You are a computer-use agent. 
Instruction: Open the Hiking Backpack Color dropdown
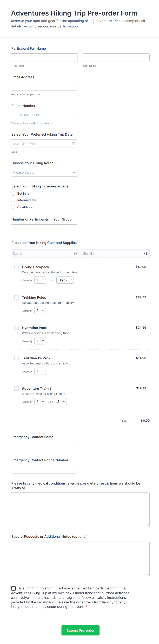(x=65, y=280)
